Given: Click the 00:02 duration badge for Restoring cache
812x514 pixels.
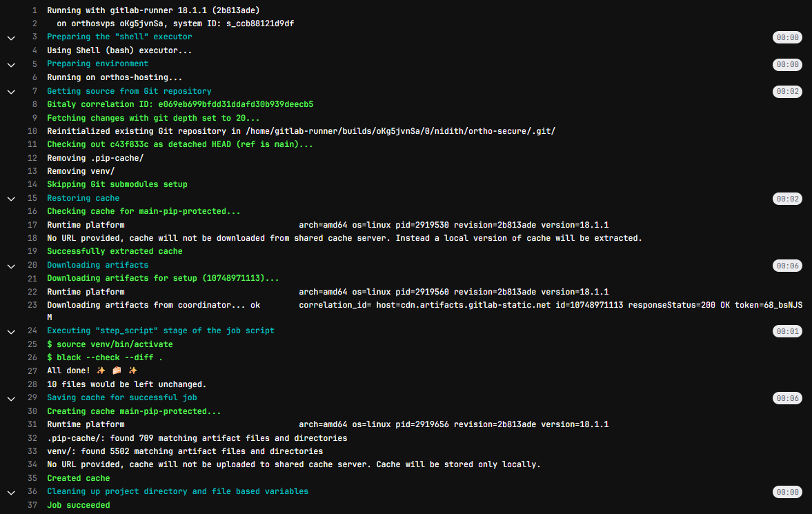Looking at the screenshot, I should [787, 199].
